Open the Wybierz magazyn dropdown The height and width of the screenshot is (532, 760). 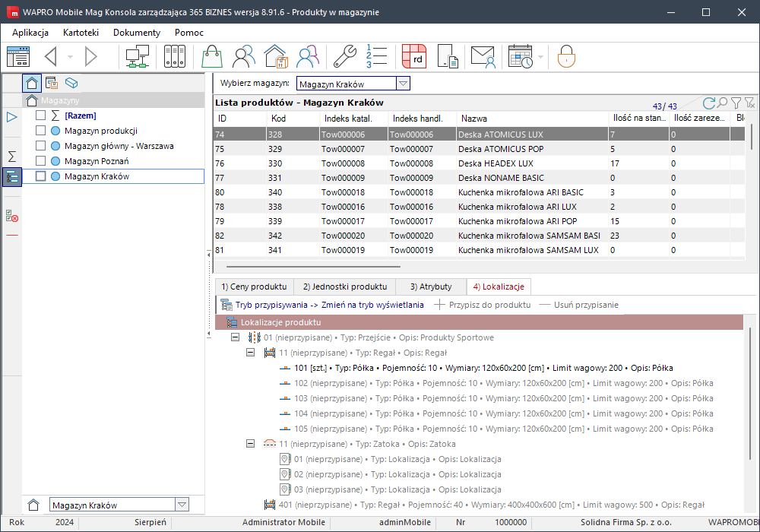(403, 84)
